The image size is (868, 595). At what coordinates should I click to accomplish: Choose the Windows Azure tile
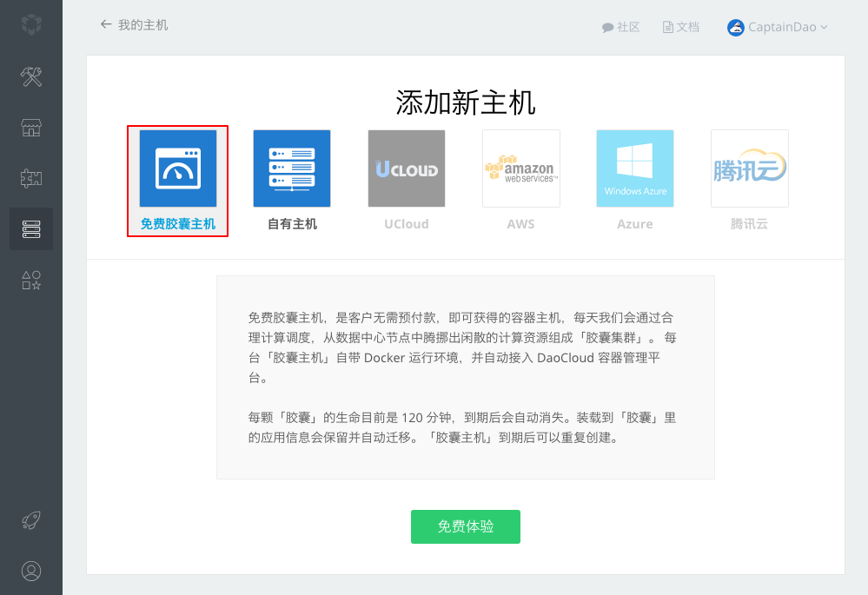[635, 169]
